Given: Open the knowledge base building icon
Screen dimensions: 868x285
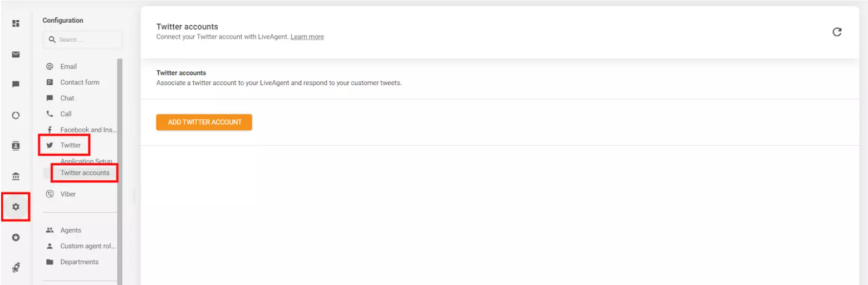Looking at the screenshot, I should pyautogui.click(x=16, y=176).
